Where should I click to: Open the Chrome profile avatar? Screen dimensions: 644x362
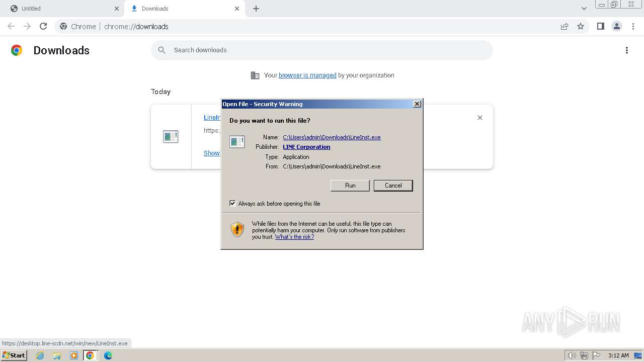click(617, 26)
